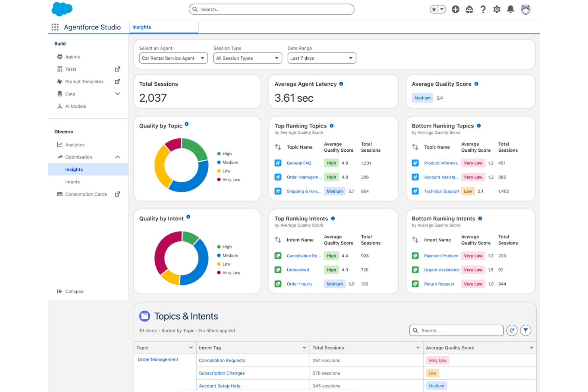Open the Date Range dropdown
This screenshot has width=588, height=392.
(x=322, y=58)
